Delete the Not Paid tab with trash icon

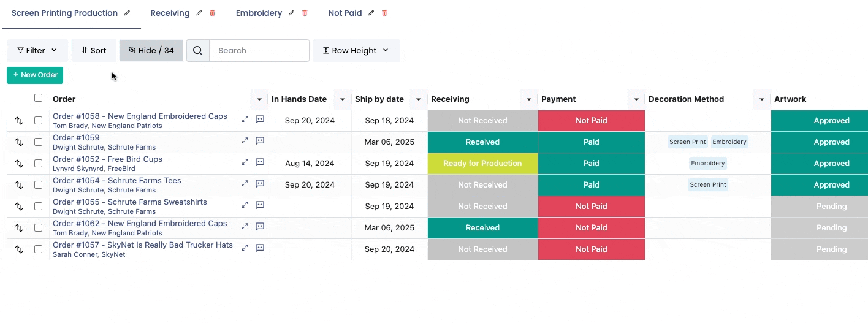point(384,13)
